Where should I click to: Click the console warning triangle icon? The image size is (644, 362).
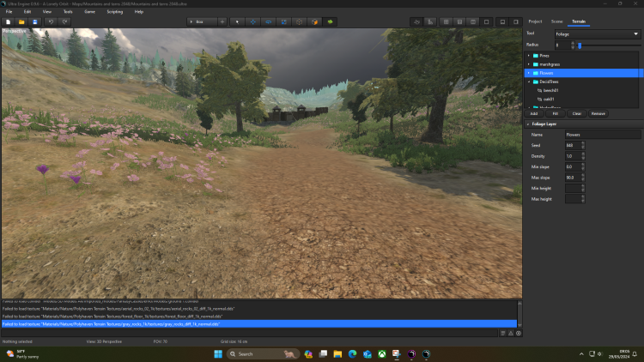click(511, 334)
